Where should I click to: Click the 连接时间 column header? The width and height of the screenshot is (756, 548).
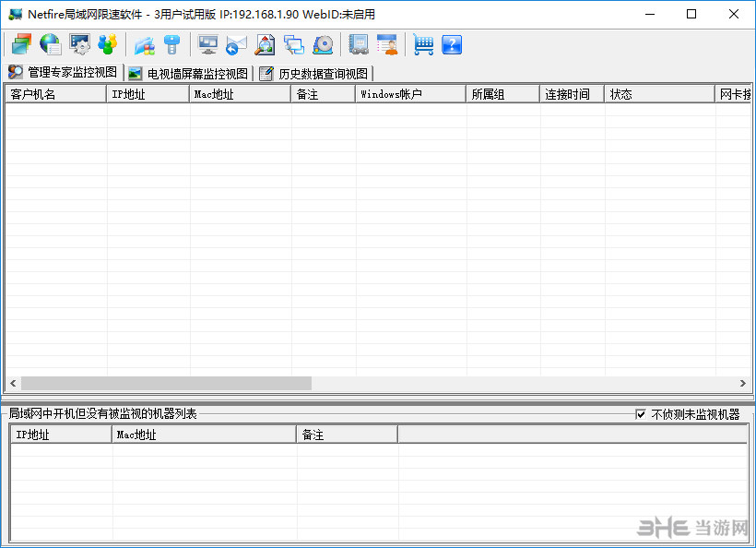(x=572, y=94)
